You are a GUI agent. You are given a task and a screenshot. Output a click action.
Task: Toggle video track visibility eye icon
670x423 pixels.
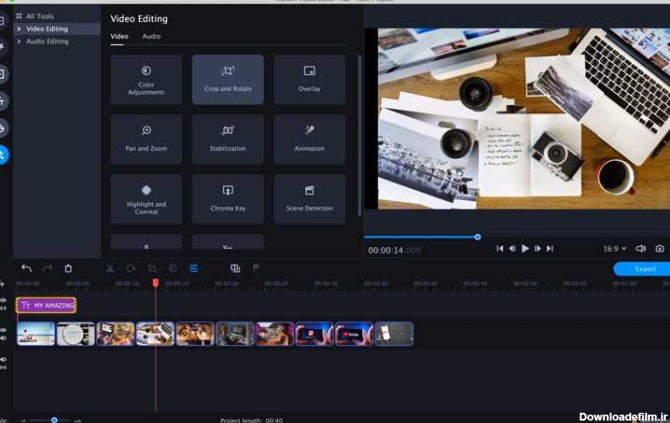pos(3,329)
